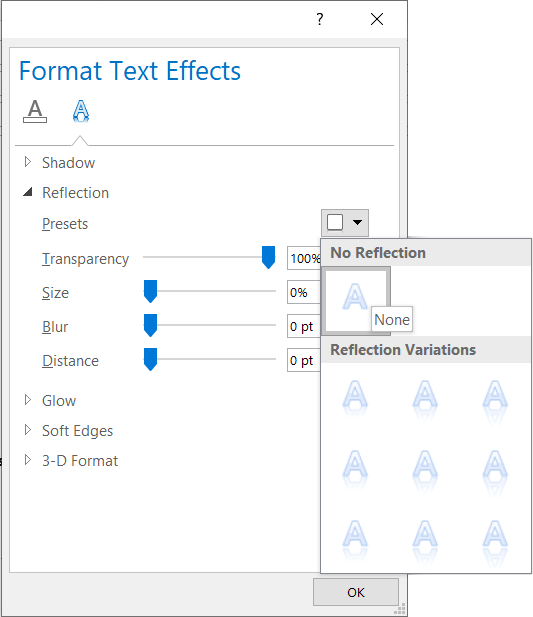Click the Blur value input field
This screenshot has width=533, height=617.
coord(304,326)
